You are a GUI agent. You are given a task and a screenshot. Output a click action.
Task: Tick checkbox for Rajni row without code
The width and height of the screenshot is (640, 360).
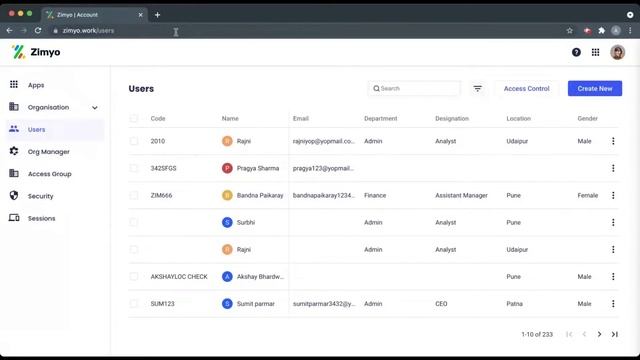click(x=134, y=249)
